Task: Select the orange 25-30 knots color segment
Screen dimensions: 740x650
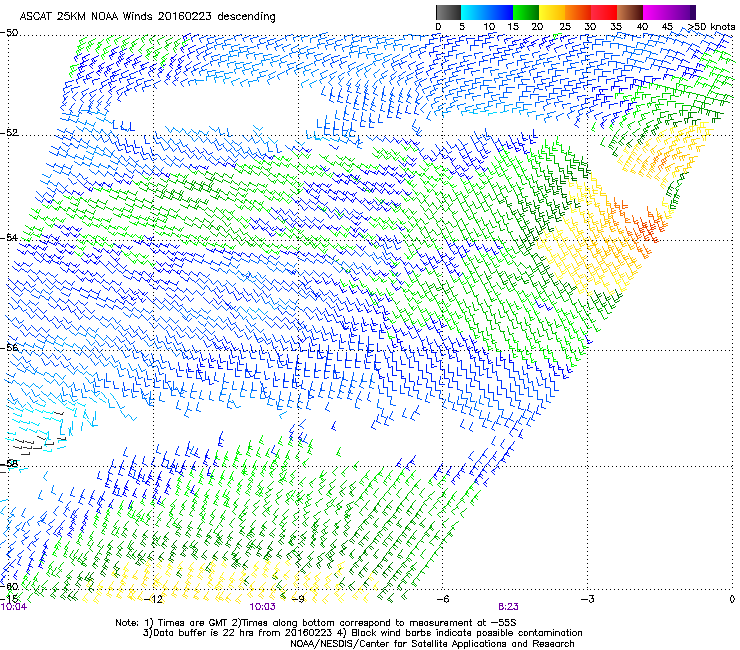Action: (578, 12)
